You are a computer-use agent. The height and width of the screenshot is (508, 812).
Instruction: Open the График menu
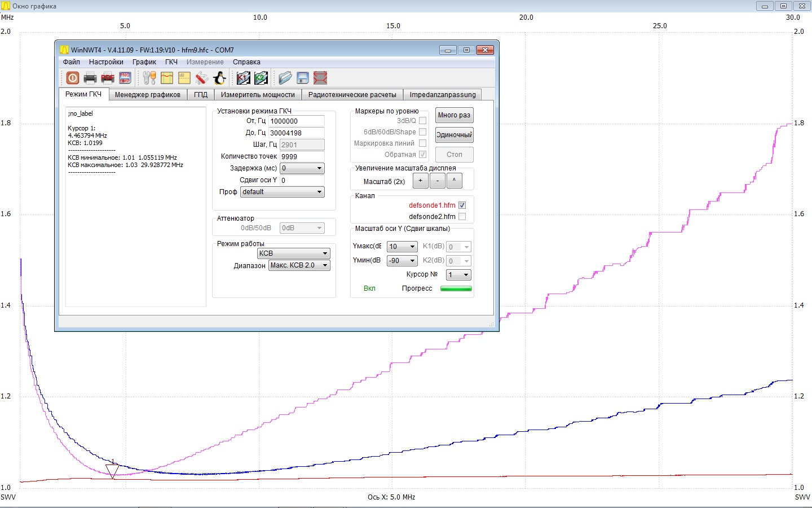click(x=144, y=62)
